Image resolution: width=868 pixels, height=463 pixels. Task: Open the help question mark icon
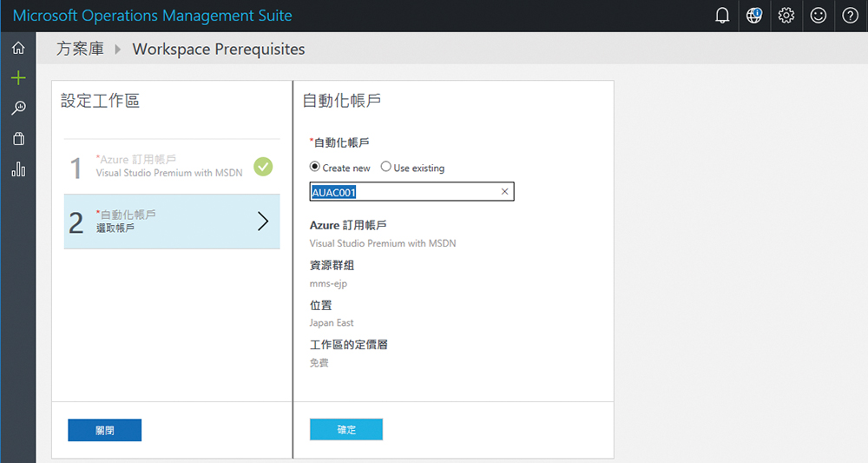[851, 16]
